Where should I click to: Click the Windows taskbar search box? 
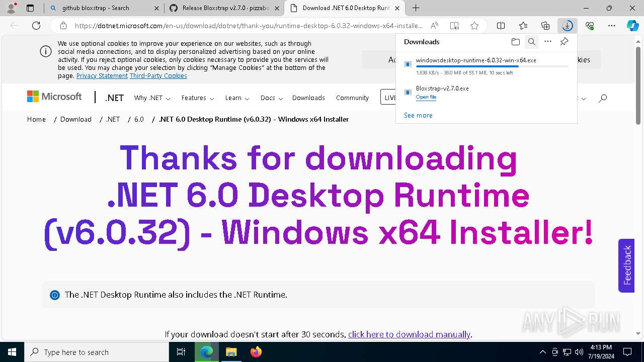(x=97, y=352)
